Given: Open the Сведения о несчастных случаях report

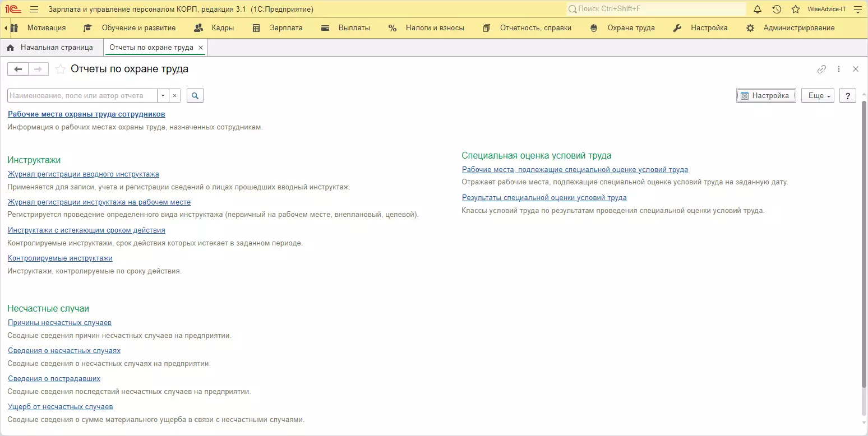Looking at the screenshot, I should coord(64,350).
